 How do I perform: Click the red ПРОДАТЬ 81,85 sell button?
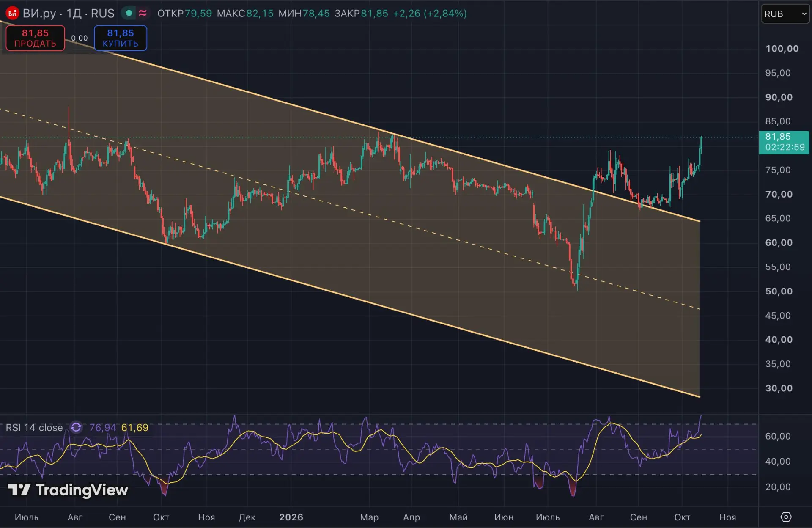(x=35, y=38)
